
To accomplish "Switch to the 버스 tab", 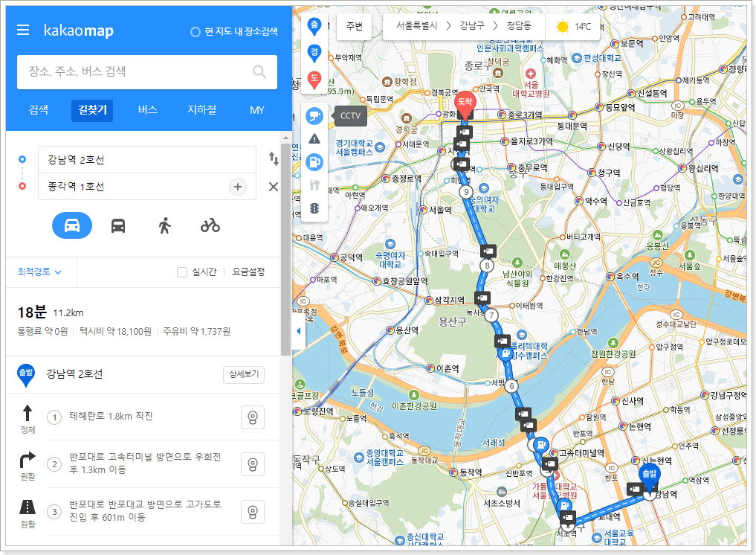I will [147, 110].
